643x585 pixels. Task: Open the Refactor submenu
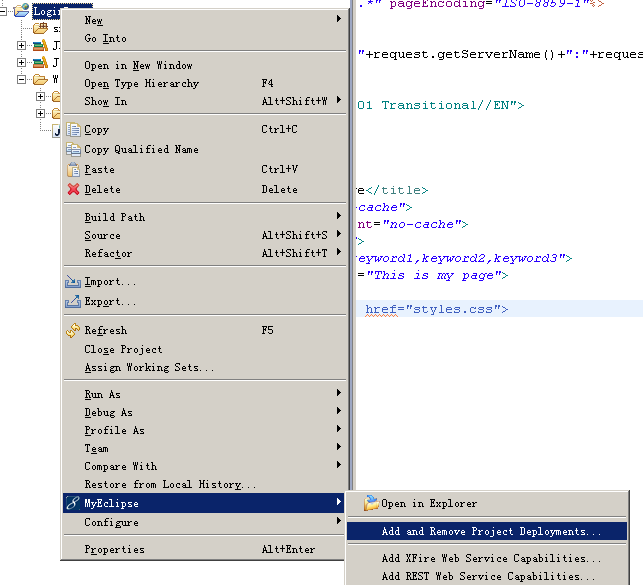click(x=205, y=253)
